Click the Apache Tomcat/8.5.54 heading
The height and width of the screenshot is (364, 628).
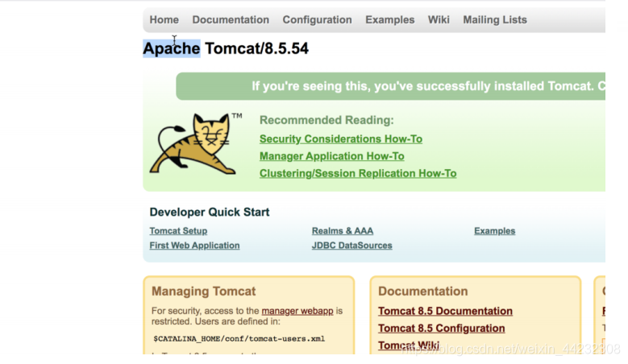(x=226, y=48)
